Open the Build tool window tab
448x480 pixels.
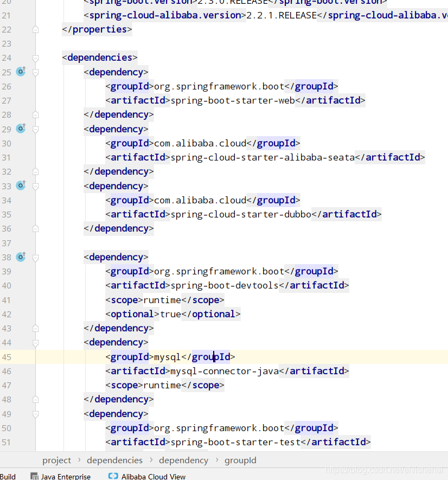point(8,476)
